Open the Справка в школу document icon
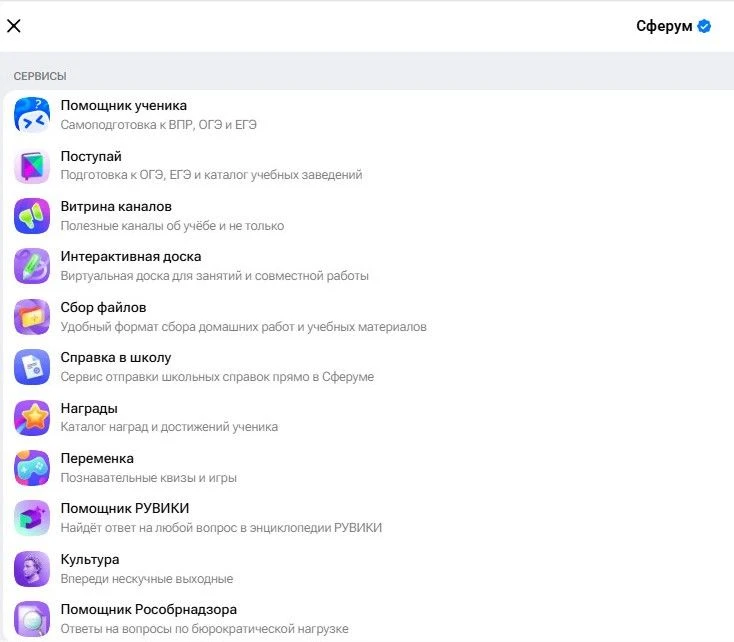Viewport: 734px width, 642px height. tap(32, 367)
